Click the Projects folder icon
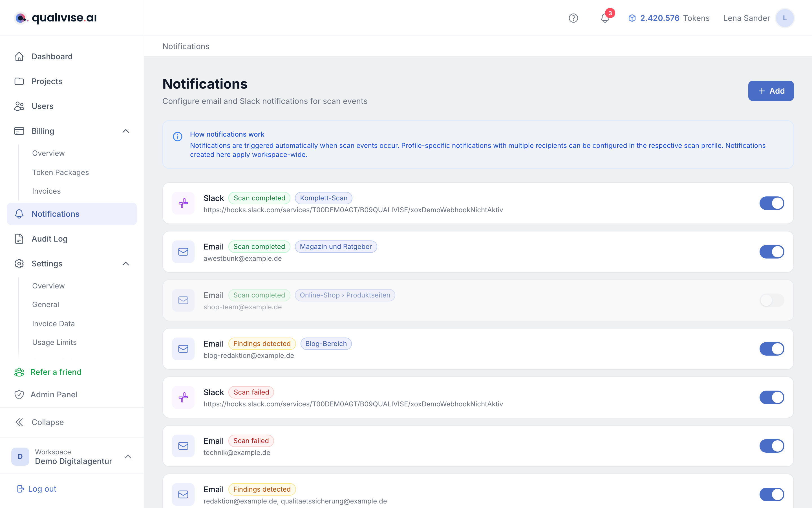Screen dimensions: 812x508 coord(19,81)
